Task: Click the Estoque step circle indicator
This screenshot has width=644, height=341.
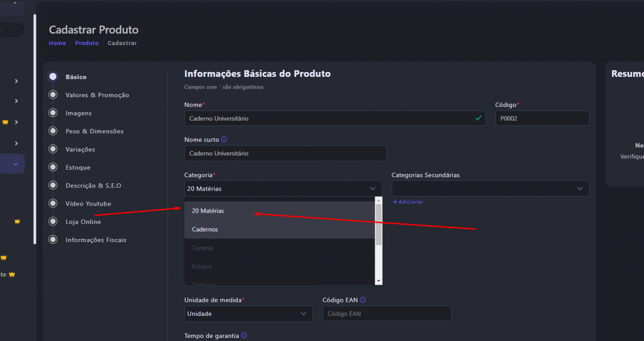Action: pos(53,168)
